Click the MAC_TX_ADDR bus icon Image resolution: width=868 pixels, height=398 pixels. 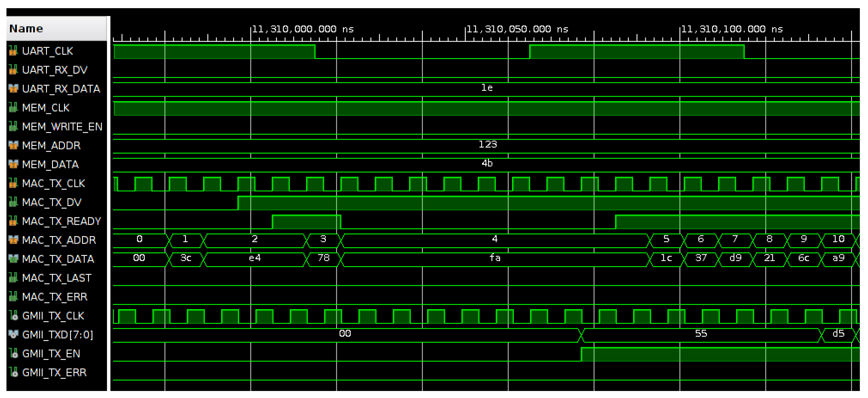(x=13, y=240)
